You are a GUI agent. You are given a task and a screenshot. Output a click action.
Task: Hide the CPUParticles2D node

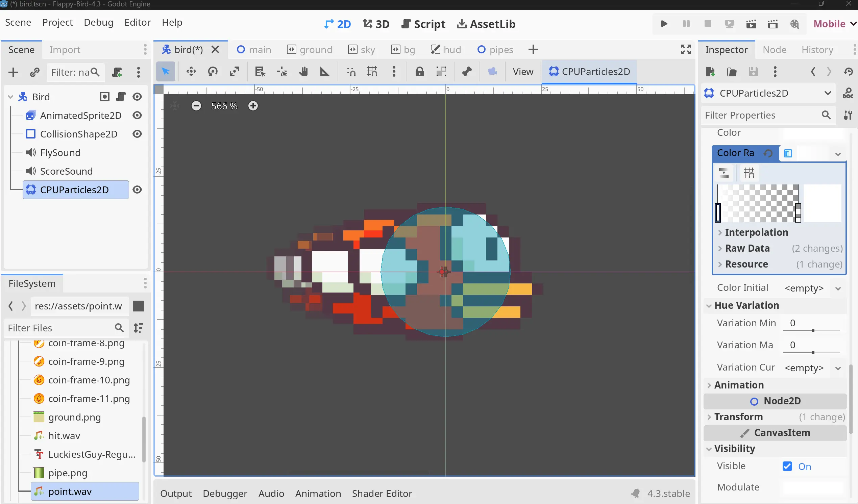click(137, 190)
